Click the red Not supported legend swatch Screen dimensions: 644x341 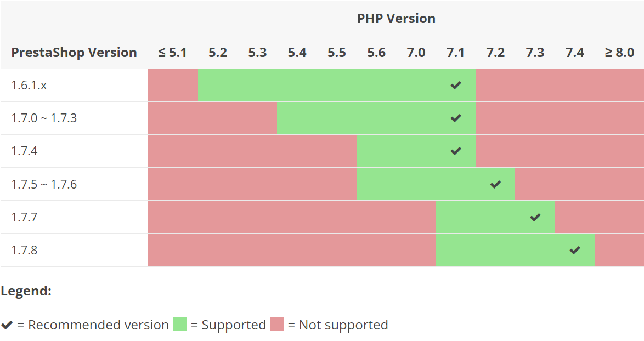(x=277, y=325)
